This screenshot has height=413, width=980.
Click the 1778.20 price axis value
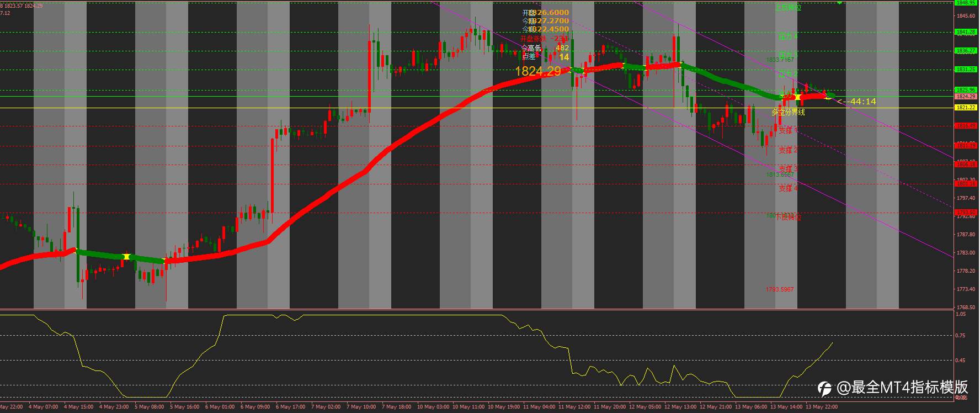966,271
